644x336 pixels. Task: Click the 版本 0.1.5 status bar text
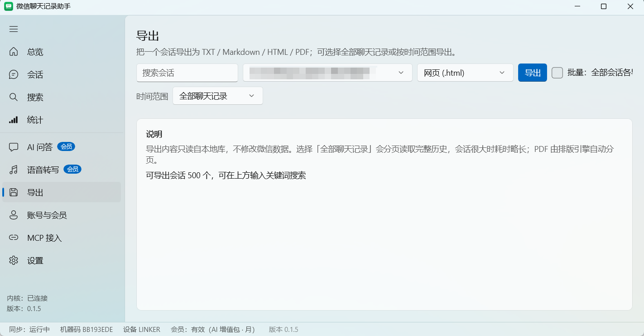[x=284, y=330]
